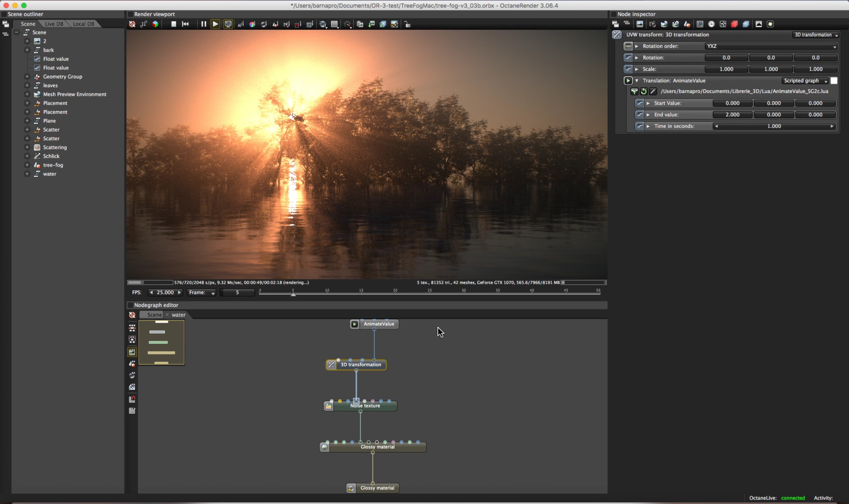Click the edit script pencil icon
849x504 pixels.
click(x=653, y=91)
